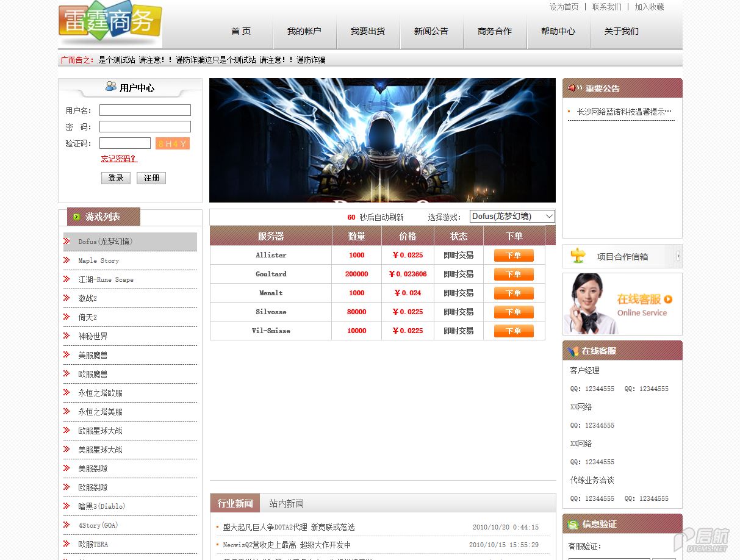Select 4Story(GOA) in game list
The height and width of the screenshot is (560, 740).
[130, 525]
